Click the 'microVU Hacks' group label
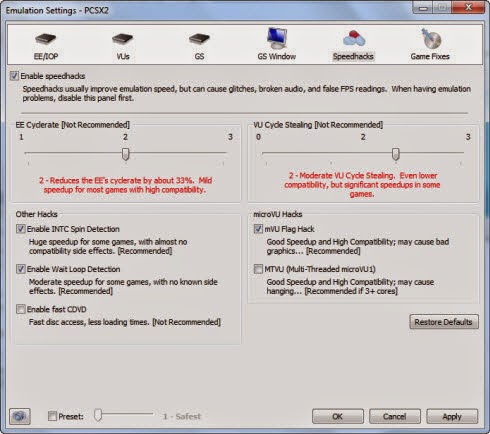Image resolution: width=490 pixels, height=434 pixels. (278, 214)
